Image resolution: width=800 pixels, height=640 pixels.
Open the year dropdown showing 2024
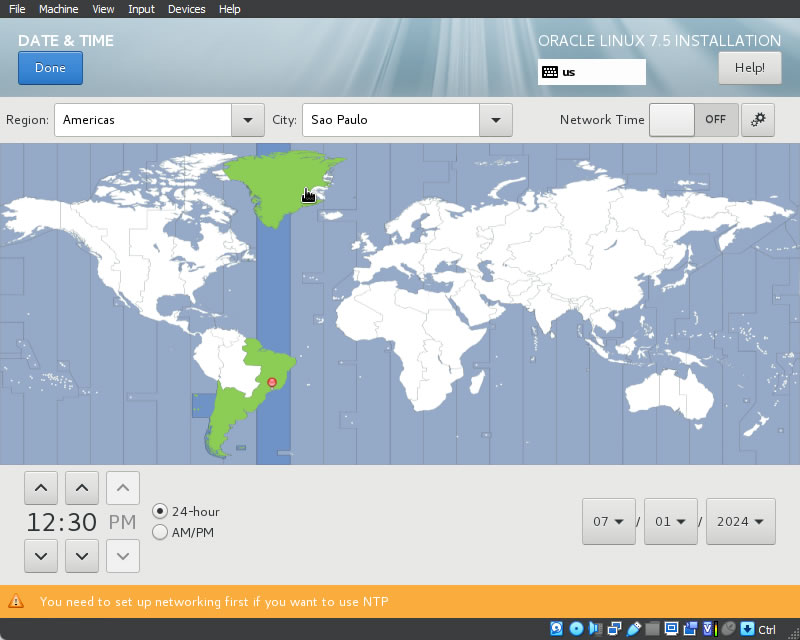pyautogui.click(x=740, y=522)
